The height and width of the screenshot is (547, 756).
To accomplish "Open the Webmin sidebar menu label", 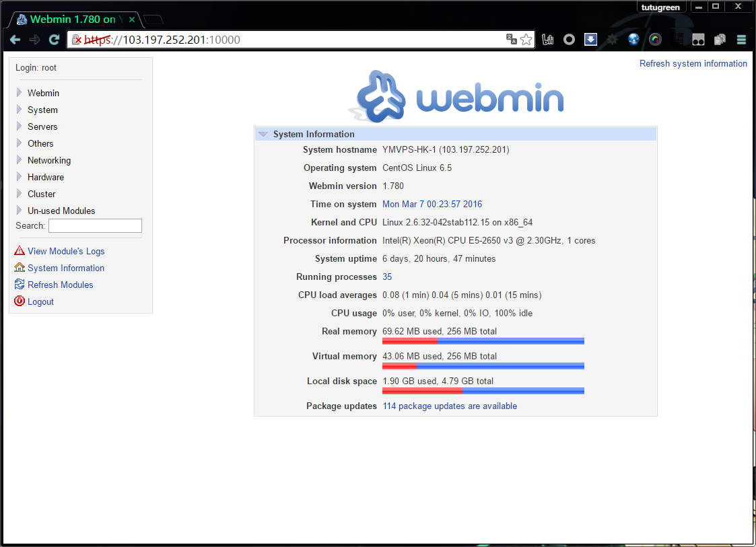I will click(43, 93).
